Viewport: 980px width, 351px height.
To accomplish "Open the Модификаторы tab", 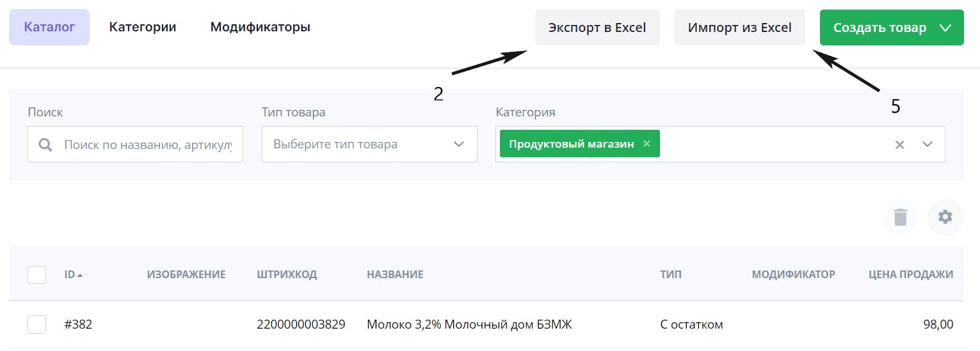I will coord(260,27).
